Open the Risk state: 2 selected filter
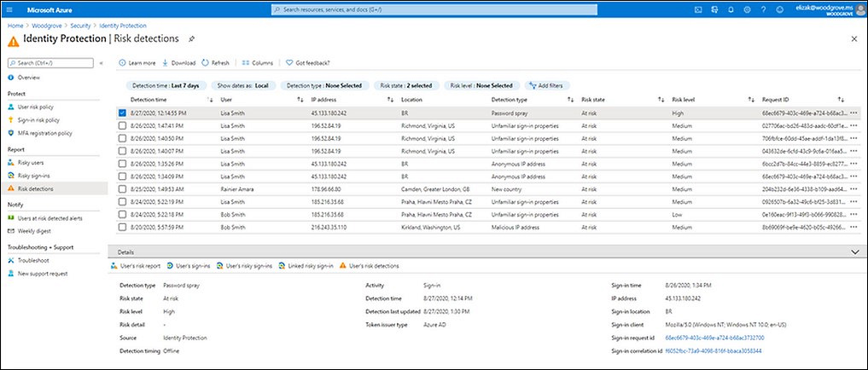The height and width of the screenshot is (370, 868). coord(406,86)
